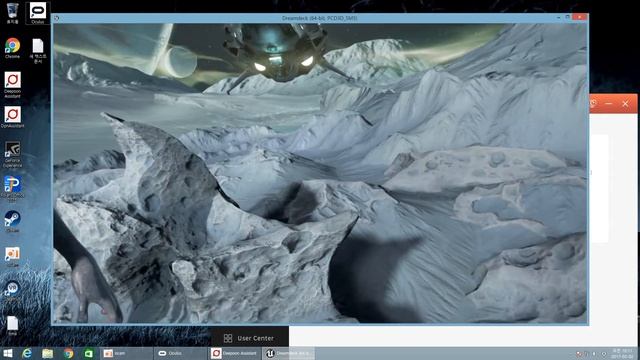
Task: Open File Explorer from the taskbar
Action: [47, 353]
